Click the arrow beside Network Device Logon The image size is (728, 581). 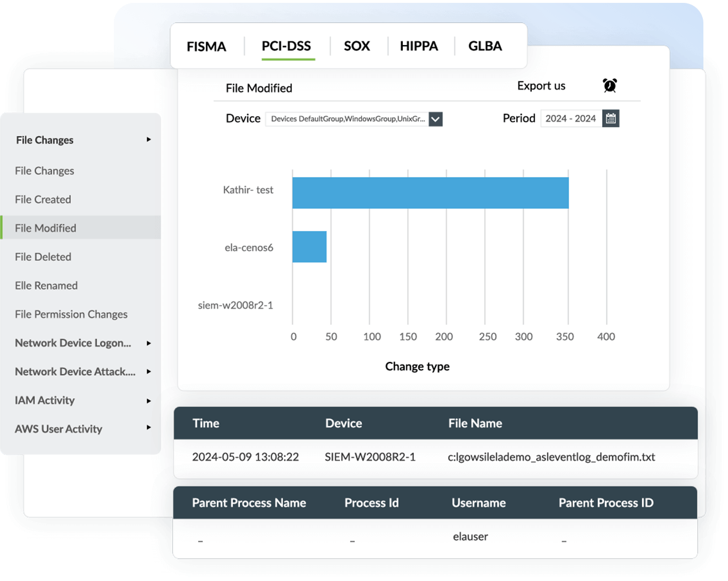tap(148, 343)
